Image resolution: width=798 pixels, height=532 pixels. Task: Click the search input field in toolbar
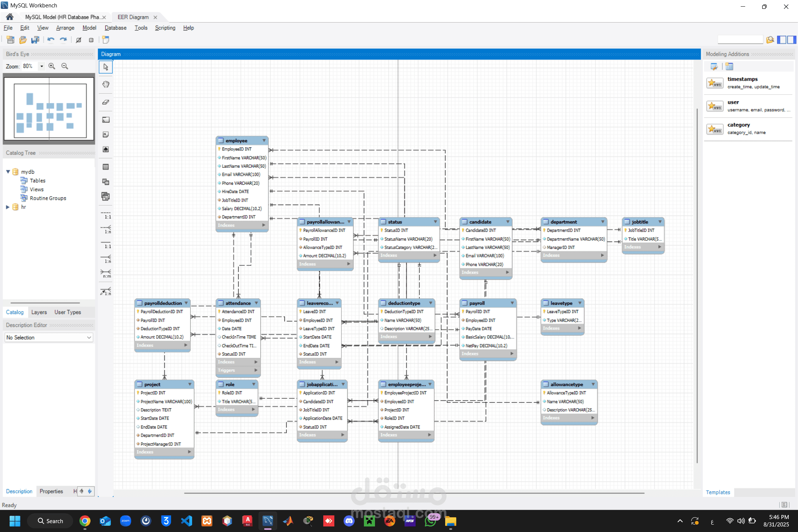point(740,40)
